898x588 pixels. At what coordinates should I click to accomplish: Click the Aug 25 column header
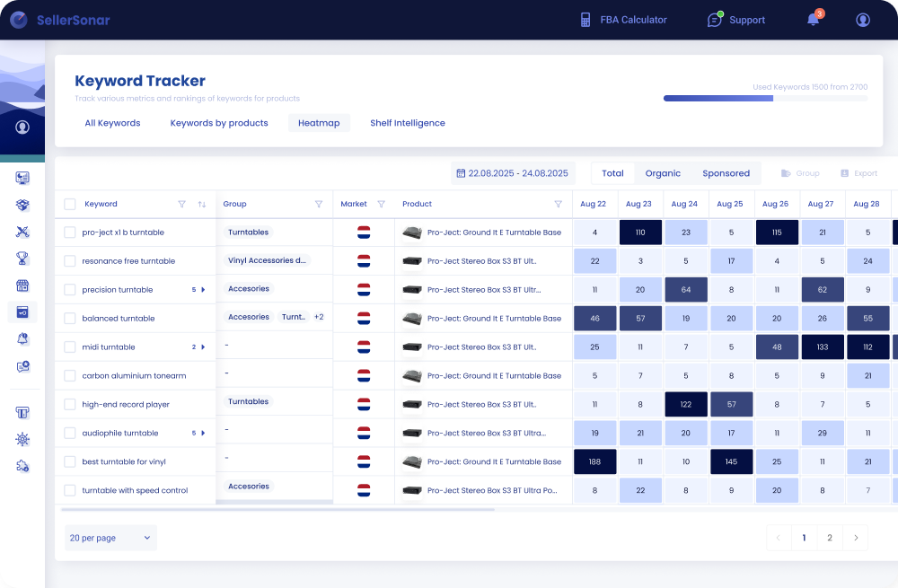coord(729,205)
